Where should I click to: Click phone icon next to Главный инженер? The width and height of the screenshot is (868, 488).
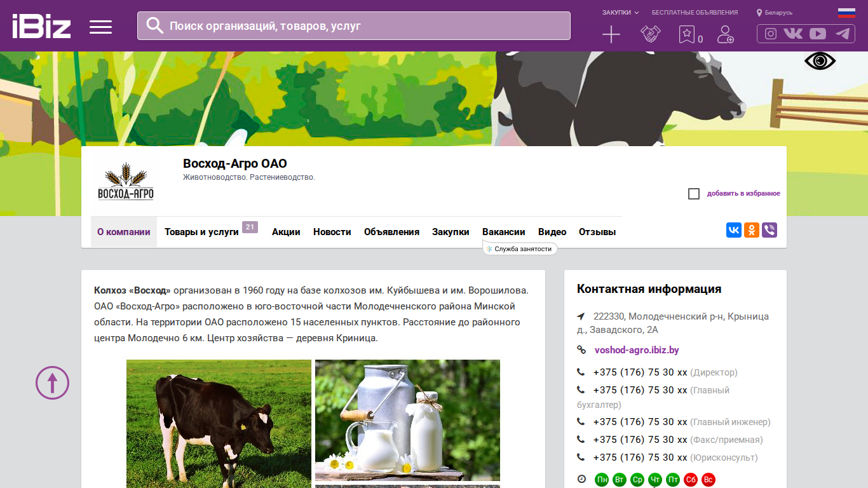(581, 422)
